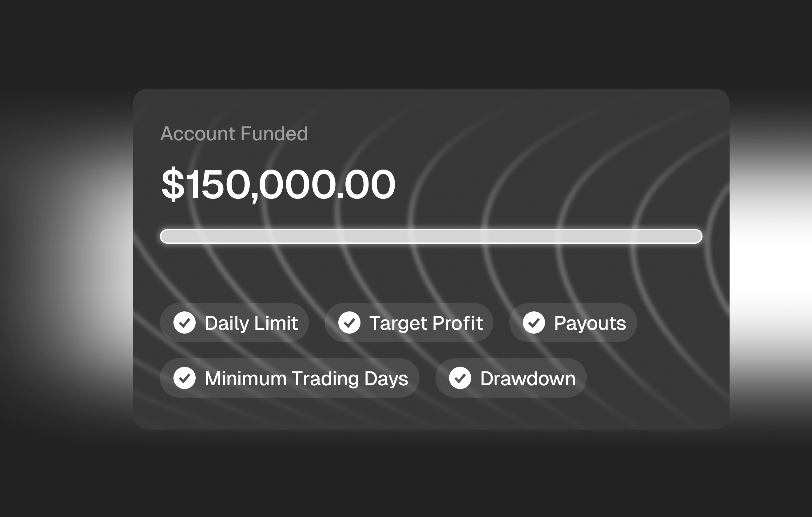Click the black horizontal band right of card
The width and height of the screenshot is (812, 517).
[x=755, y=269]
